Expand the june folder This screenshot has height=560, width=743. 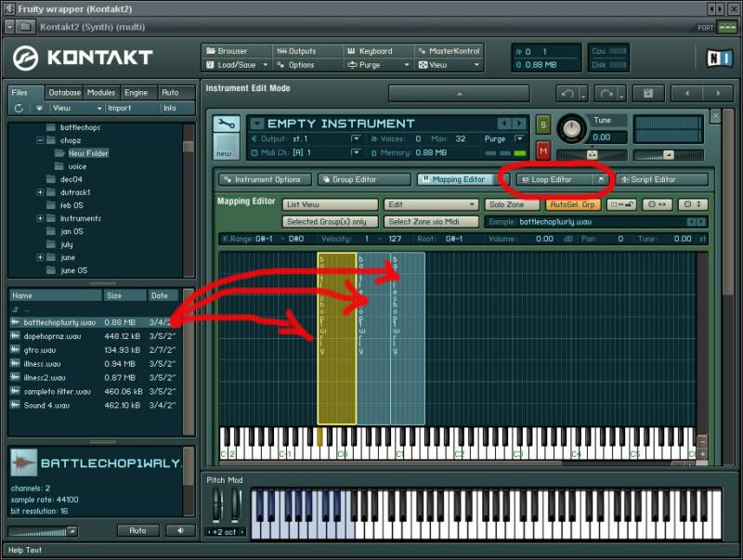point(40,257)
